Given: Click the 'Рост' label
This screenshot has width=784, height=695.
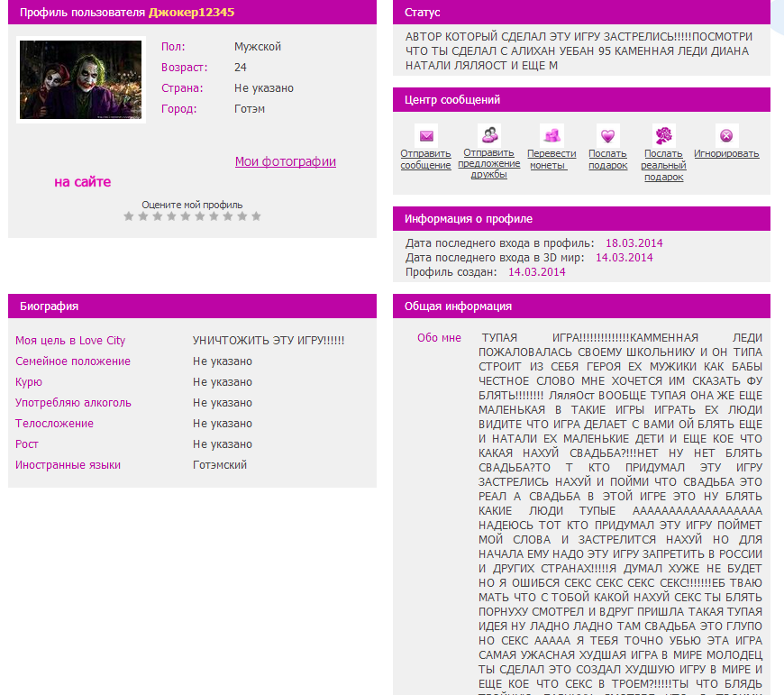Looking at the screenshot, I should [x=26, y=444].
